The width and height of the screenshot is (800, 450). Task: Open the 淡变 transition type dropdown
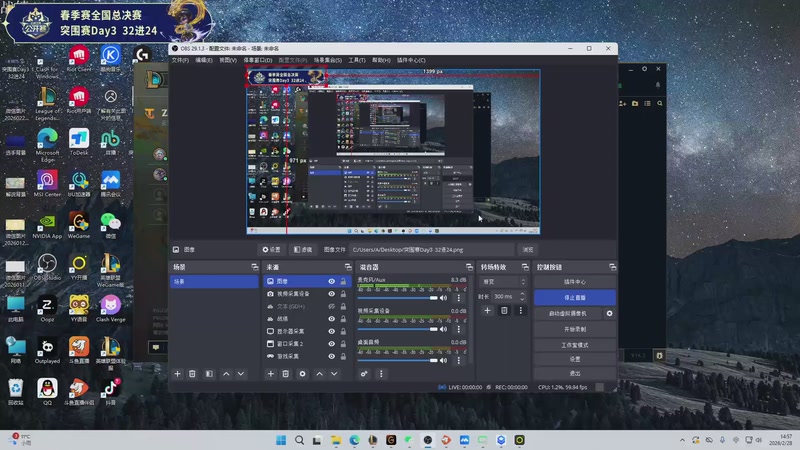[x=503, y=282]
